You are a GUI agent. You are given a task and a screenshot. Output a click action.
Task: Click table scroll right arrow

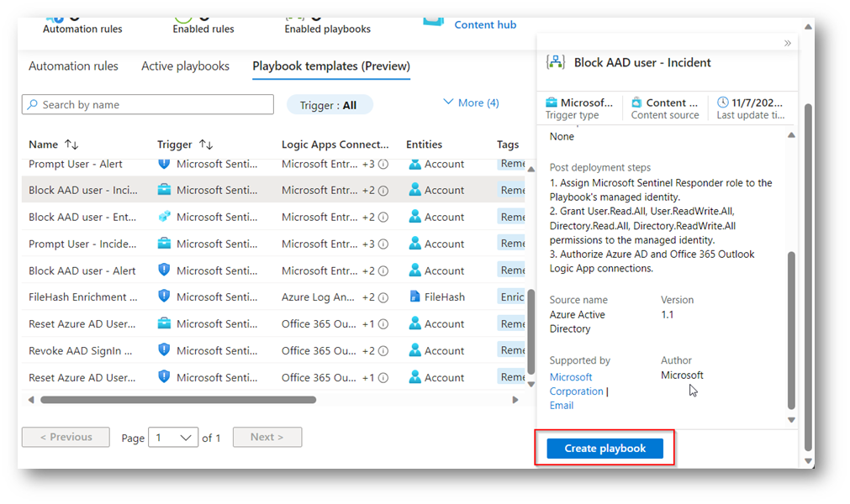515,400
